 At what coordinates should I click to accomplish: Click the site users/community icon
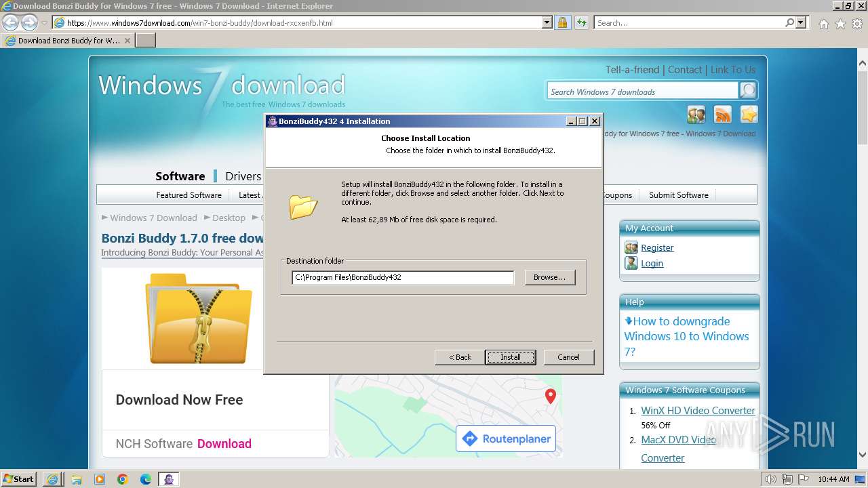pos(696,115)
